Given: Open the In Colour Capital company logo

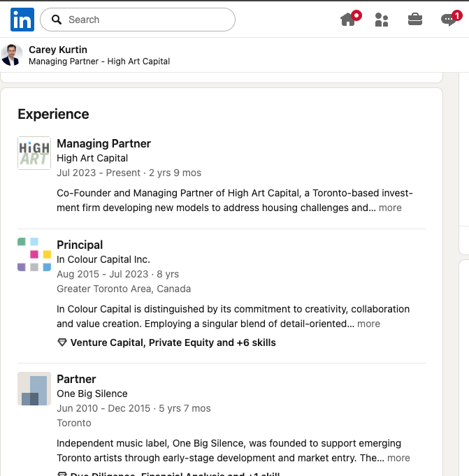Looking at the screenshot, I should click(x=34, y=254).
